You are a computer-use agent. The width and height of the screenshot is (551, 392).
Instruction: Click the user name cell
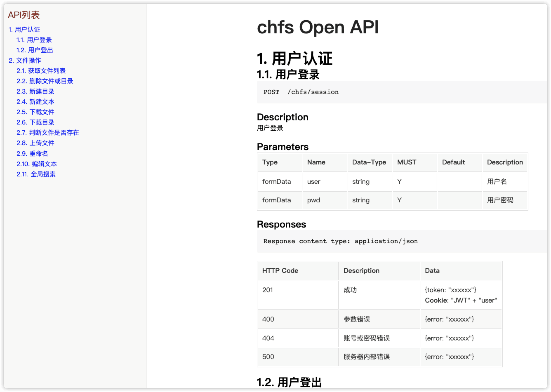[x=325, y=182]
